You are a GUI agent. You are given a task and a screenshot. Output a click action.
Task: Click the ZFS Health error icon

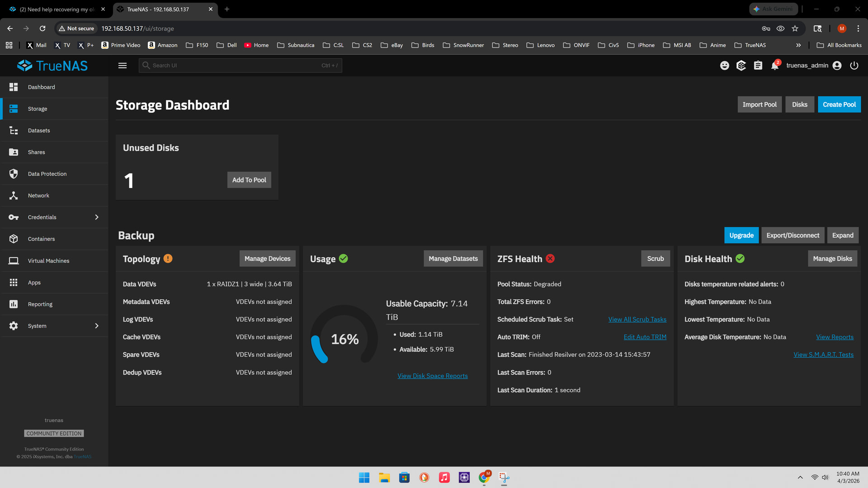click(x=550, y=258)
